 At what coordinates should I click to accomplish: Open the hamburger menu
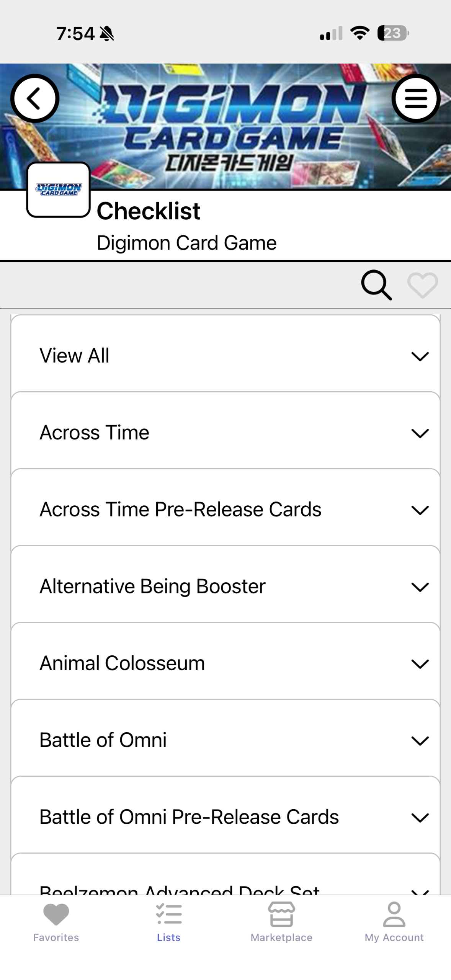click(x=416, y=98)
